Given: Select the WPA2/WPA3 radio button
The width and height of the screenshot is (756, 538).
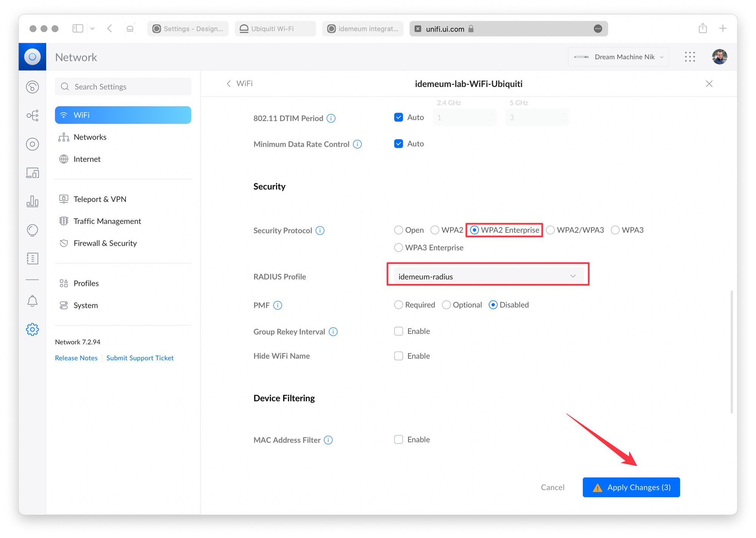Looking at the screenshot, I should (x=550, y=230).
